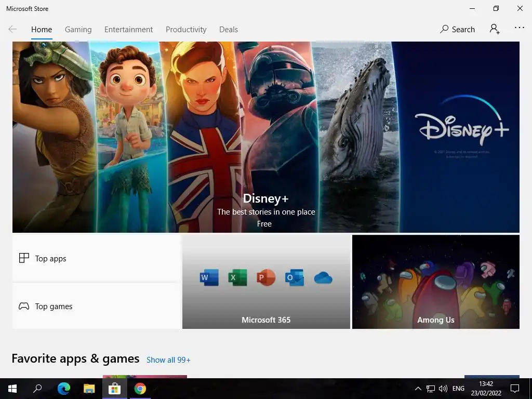This screenshot has width=532, height=399.
Task: Click the Disney+ title text
Action: click(x=265, y=198)
